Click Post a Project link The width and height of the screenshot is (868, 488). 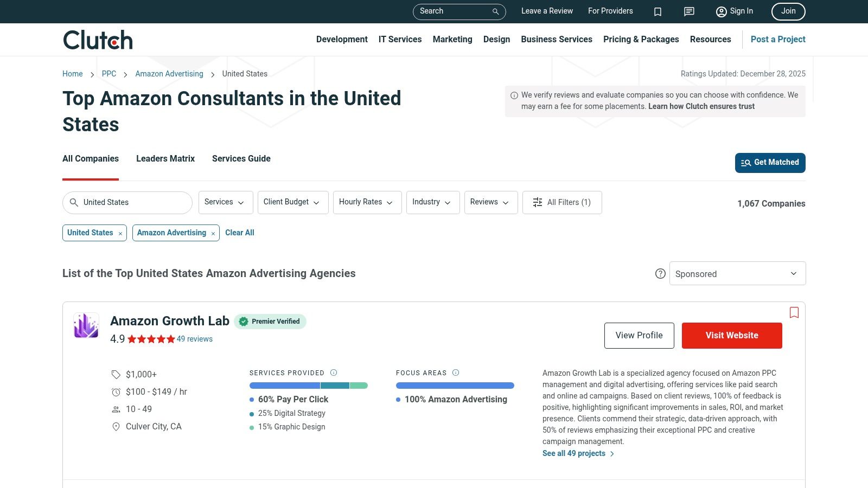click(778, 40)
